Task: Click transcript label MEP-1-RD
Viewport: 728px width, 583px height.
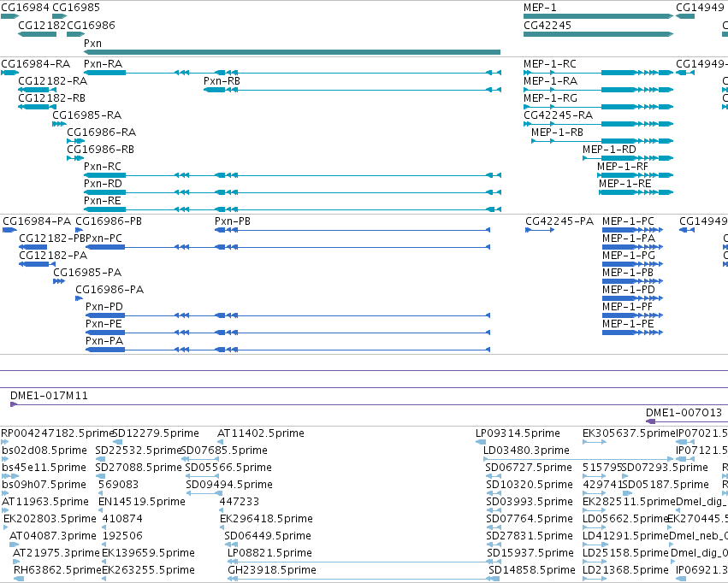Action: (x=610, y=150)
